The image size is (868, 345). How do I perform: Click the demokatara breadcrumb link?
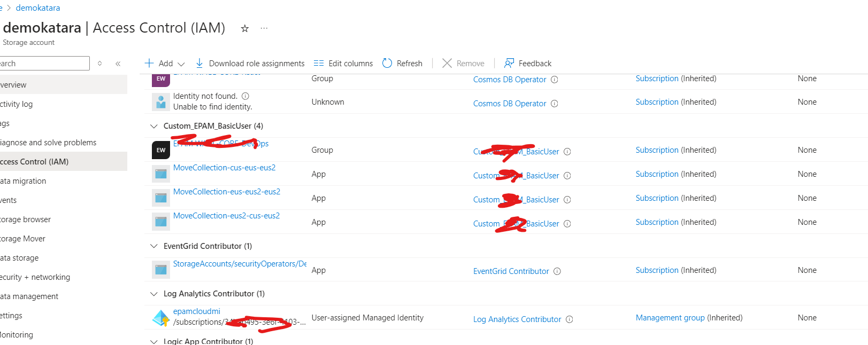(38, 8)
